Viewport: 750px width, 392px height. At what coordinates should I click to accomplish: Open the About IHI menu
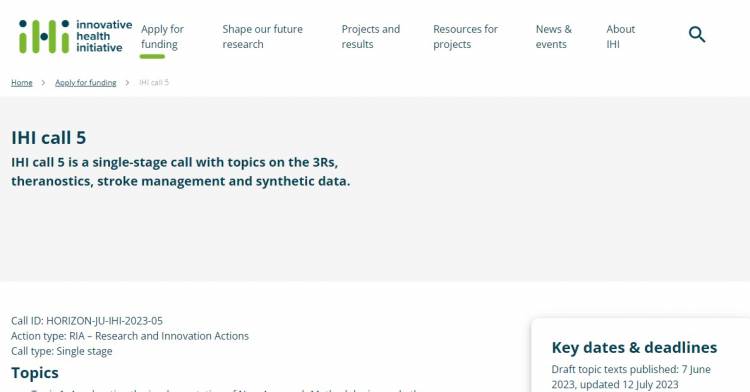(620, 36)
